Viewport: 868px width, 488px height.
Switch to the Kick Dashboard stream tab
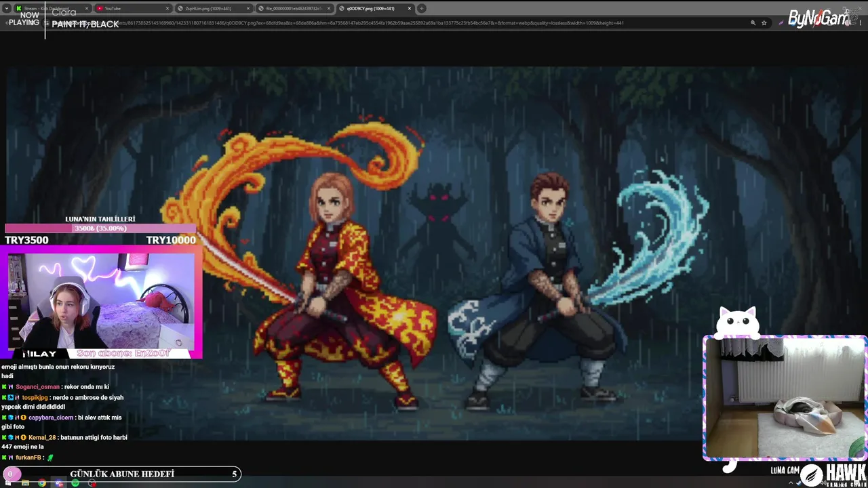tap(53, 8)
